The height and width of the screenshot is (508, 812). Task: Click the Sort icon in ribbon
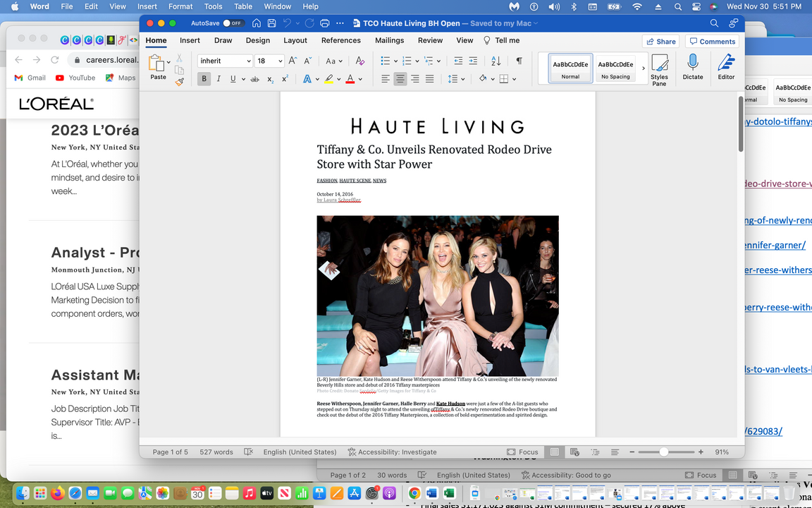(x=496, y=61)
